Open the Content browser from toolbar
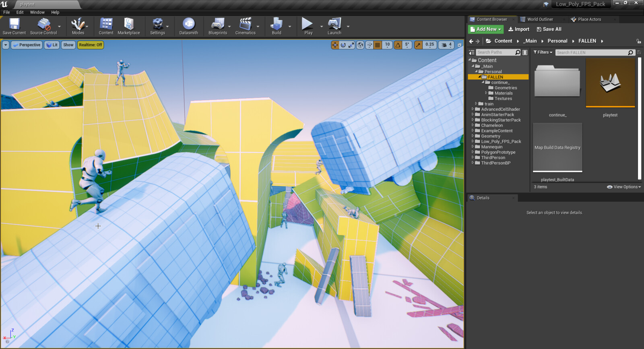This screenshot has width=644, height=349. pos(106,27)
